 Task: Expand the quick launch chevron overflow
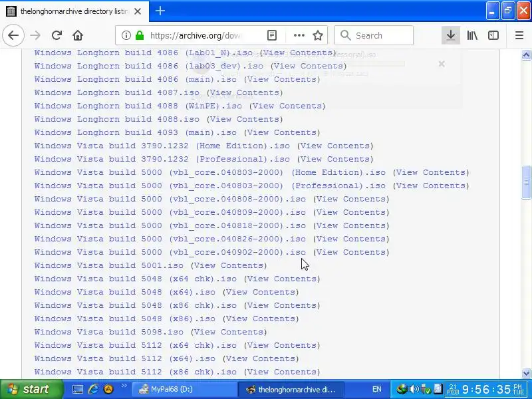click(124, 386)
